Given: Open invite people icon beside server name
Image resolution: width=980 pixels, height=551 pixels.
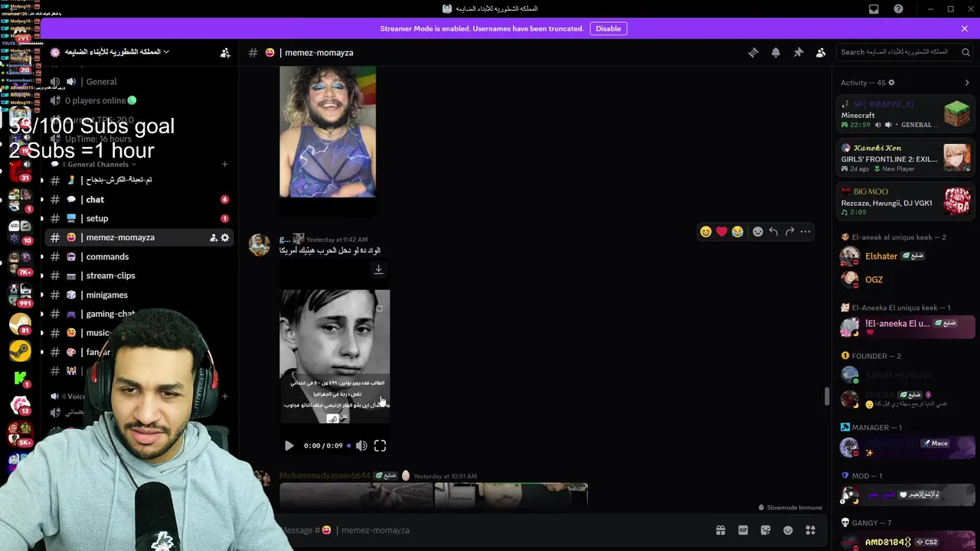Looking at the screenshot, I should pos(225,53).
